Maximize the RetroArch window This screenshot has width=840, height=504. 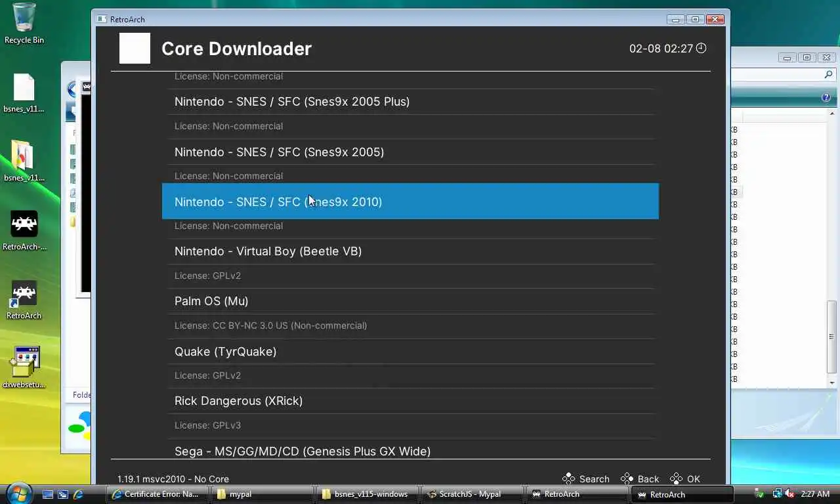[696, 19]
